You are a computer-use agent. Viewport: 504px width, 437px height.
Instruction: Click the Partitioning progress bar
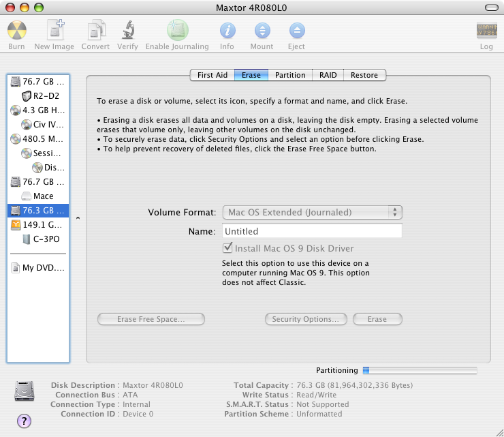tap(420, 370)
